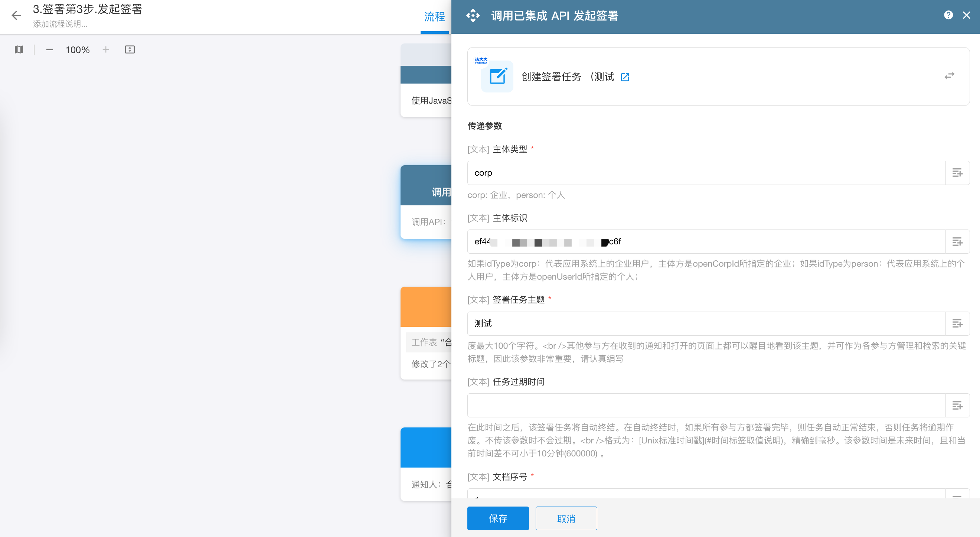Switch to the 流程 tab
This screenshot has width=980, height=537.
tap(434, 17)
